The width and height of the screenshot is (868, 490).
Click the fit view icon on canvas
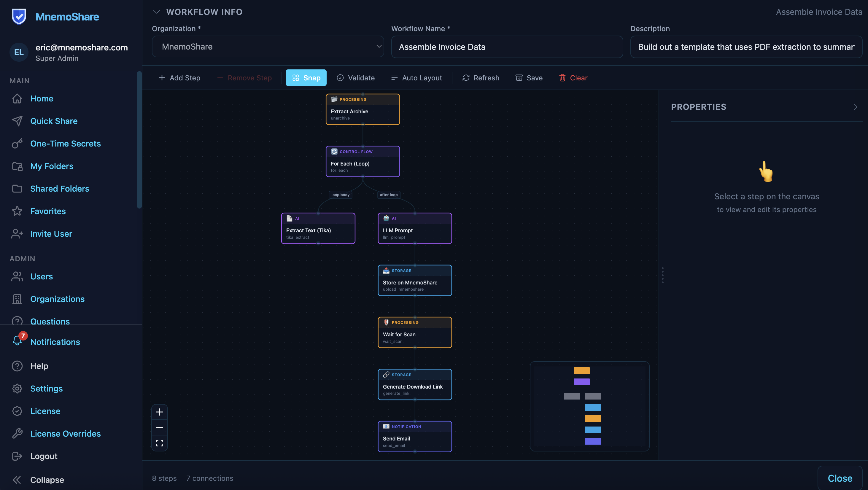pos(159,443)
